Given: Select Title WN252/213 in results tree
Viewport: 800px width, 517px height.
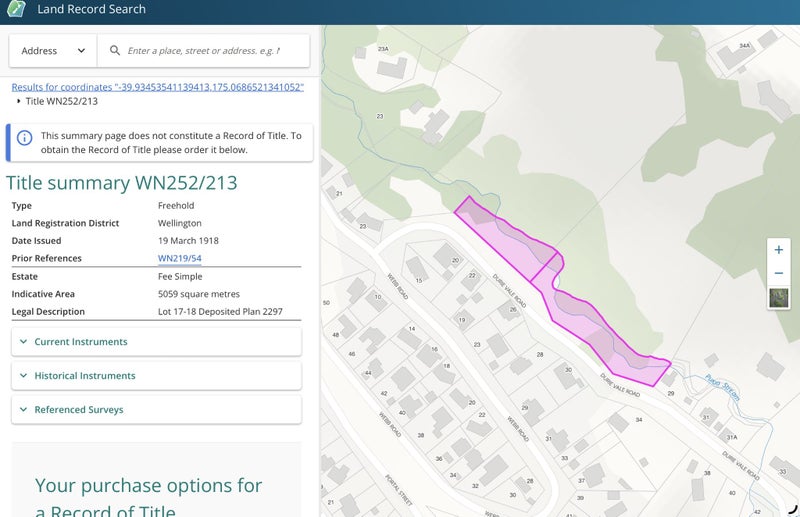Looking at the screenshot, I should click(61, 101).
